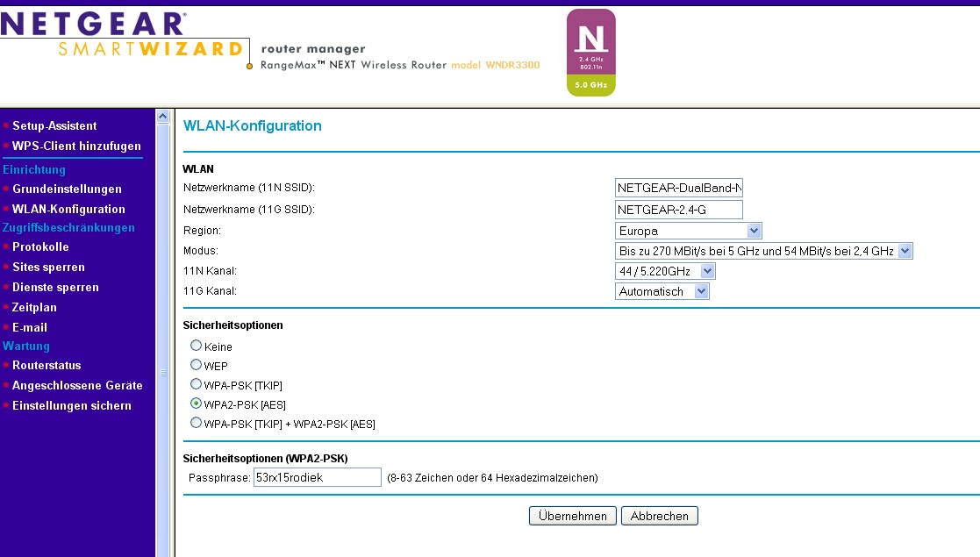Open Routerstatus in the sidebar
The width and height of the screenshot is (980, 557).
click(46, 366)
